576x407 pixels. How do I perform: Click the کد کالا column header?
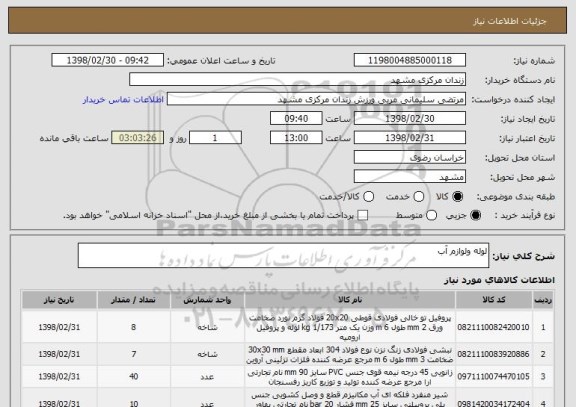(494, 300)
